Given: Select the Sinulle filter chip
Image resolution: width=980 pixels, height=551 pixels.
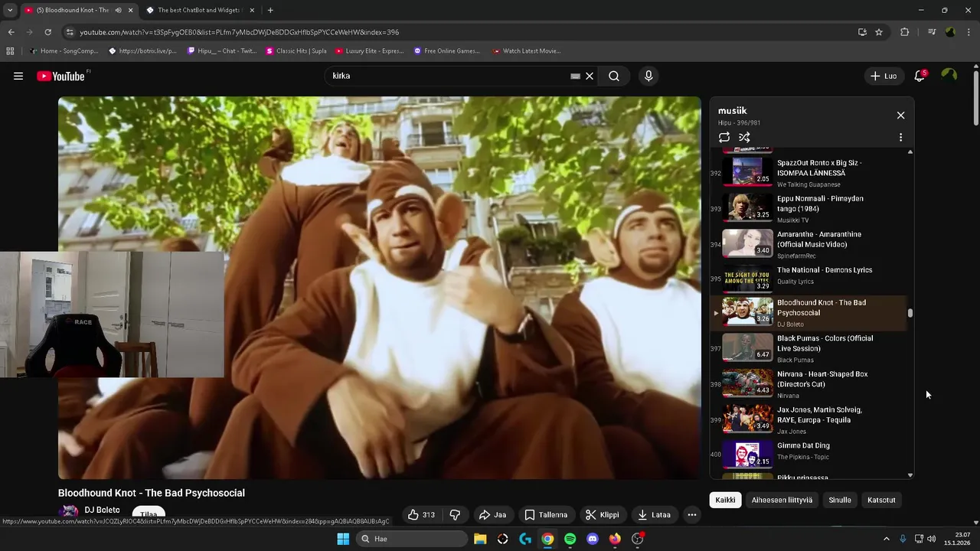Looking at the screenshot, I should tap(840, 500).
